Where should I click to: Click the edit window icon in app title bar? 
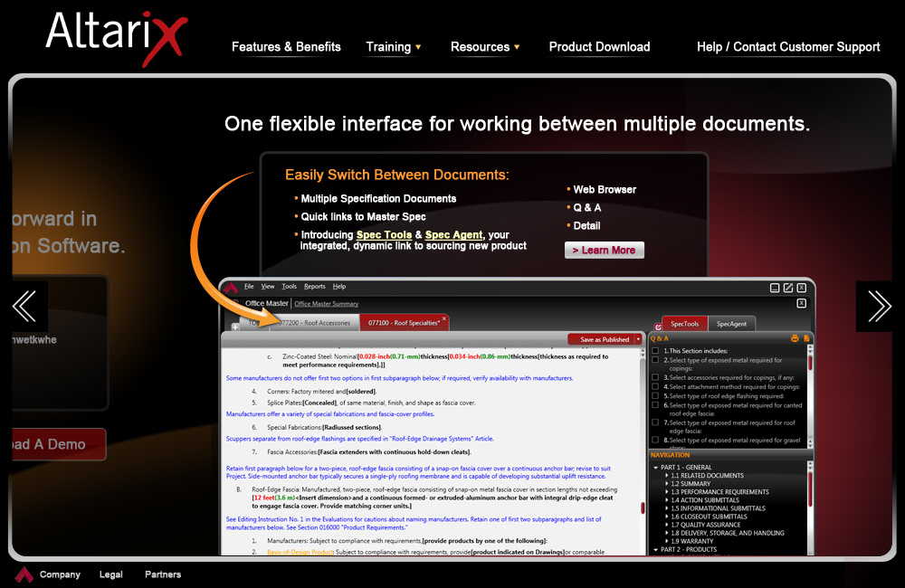tap(788, 288)
